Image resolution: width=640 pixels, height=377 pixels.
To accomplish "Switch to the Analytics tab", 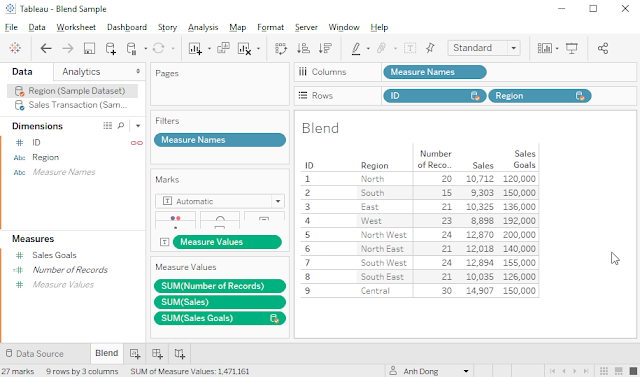I will pos(81,72).
